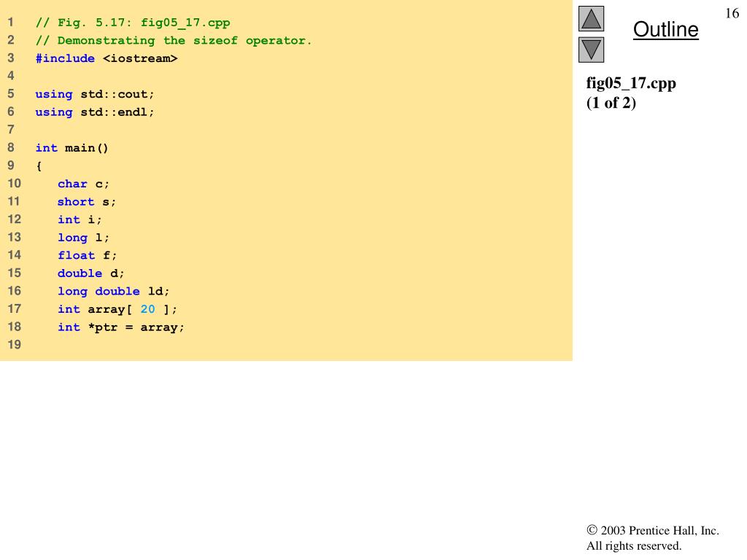Screen dimensions: 747x560
Task: Select the 'double d;' declaration
Action: click(91, 273)
